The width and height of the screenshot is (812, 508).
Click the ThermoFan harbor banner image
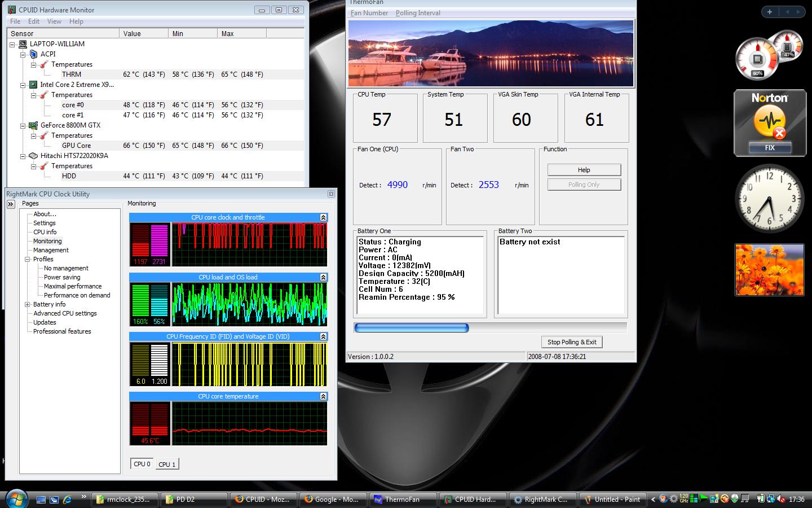[491, 54]
